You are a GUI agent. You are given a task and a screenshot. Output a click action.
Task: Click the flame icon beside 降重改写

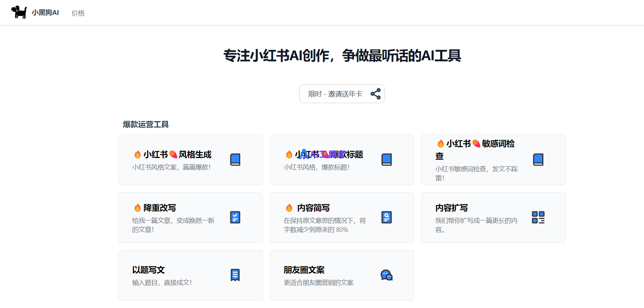(138, 208)
